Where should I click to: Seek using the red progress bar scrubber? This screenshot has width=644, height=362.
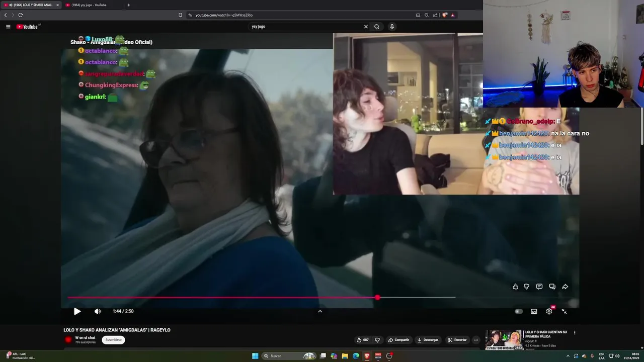tap(377, 298)
